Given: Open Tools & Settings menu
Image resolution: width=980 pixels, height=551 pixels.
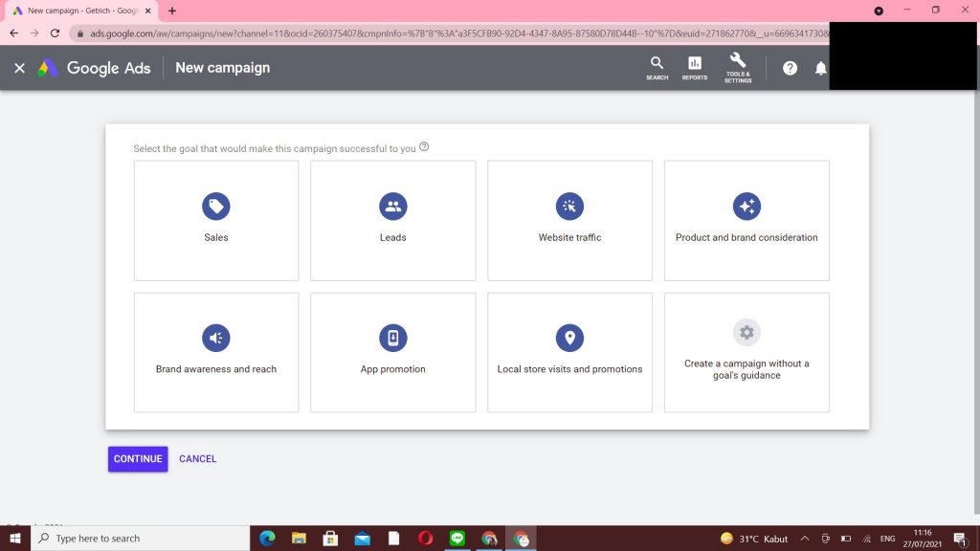Looking at the screenshot, I should [738, 68].
